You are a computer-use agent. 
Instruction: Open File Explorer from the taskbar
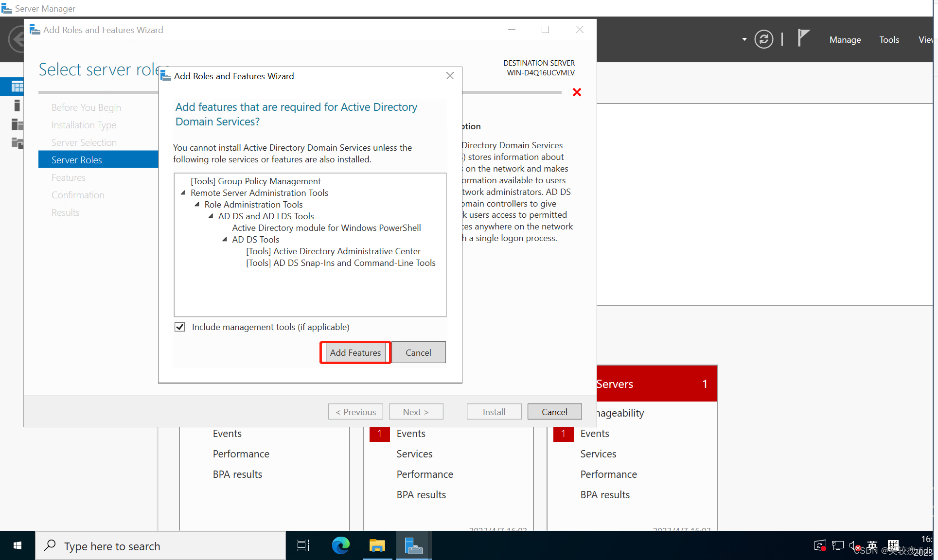click(377, 545)
